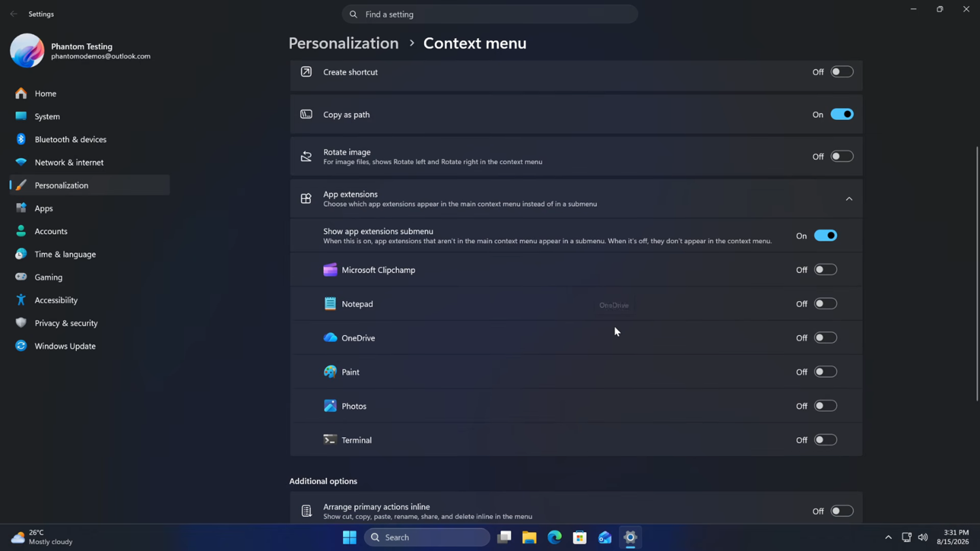Turn on the Create shortcut toggle
This screenshot has width=980, height=551.
(842, 72)
